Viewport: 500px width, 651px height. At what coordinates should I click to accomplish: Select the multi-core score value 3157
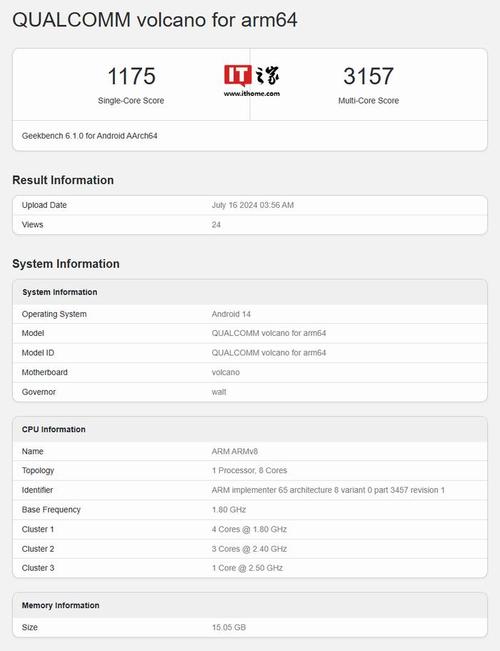[368, 76]
